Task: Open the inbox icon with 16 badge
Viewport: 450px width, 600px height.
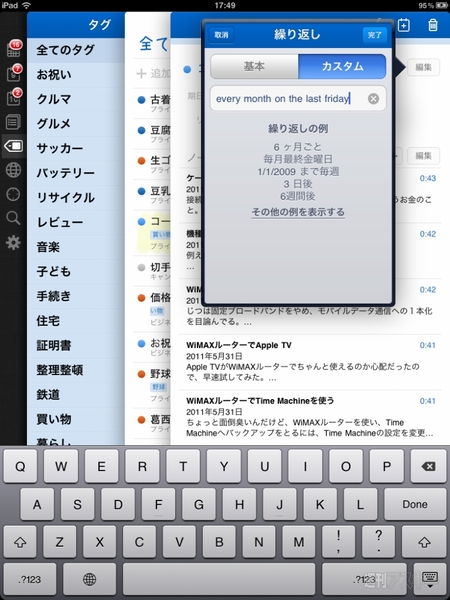Action: [13, 49]
